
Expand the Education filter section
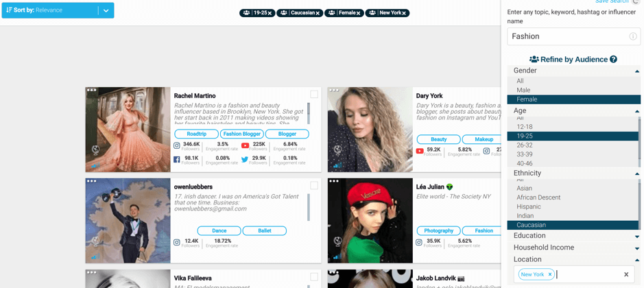(x=574, y=235)
